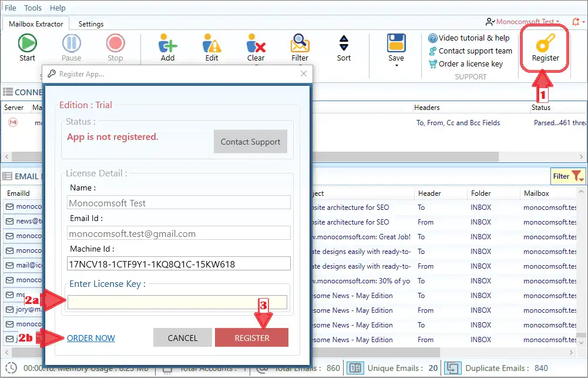Click the green Start icon
The height and width of the screenshot is (378, 588).
[28, 43]
